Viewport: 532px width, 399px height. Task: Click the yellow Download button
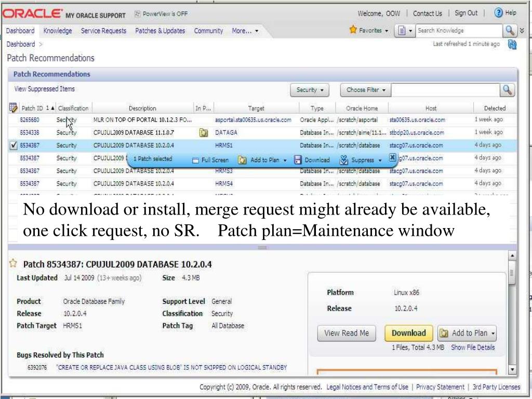(x=408, y=333)
